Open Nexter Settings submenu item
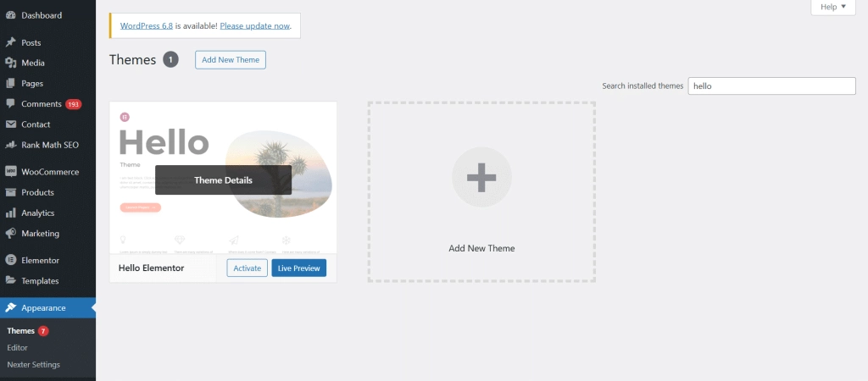 pos(33,364)
